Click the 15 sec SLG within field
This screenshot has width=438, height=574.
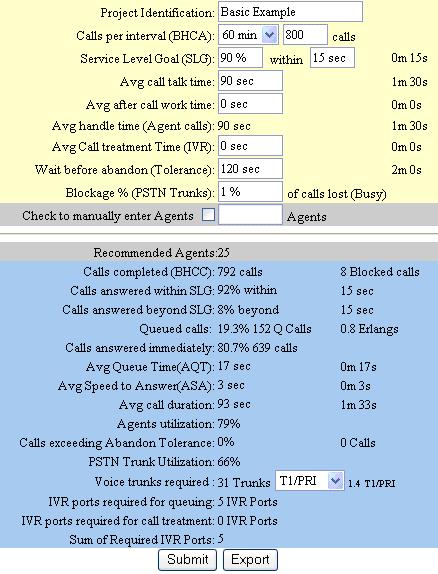pos(332,58)
